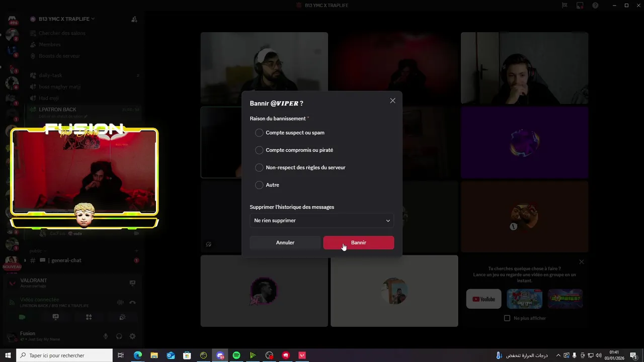The width and height of the screenshot is (644, 362).
Task: Launch the YouTube group activity
Action: point(484,299)
